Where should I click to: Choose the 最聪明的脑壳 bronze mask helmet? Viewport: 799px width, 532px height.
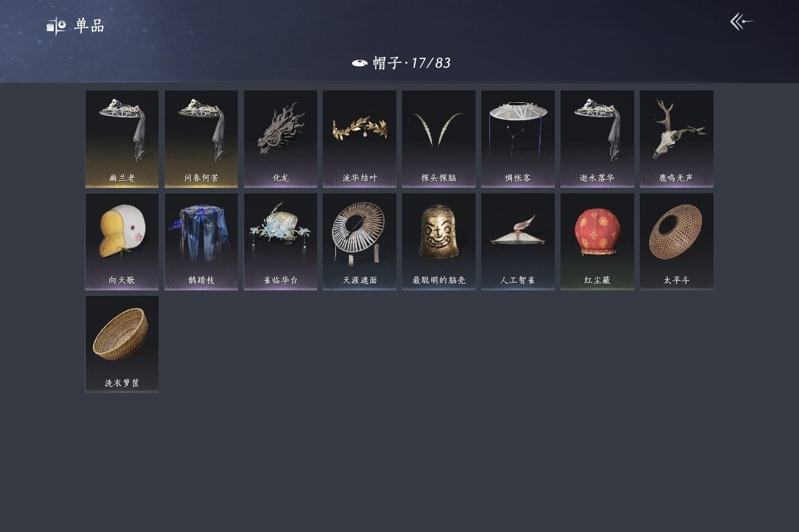439,241
